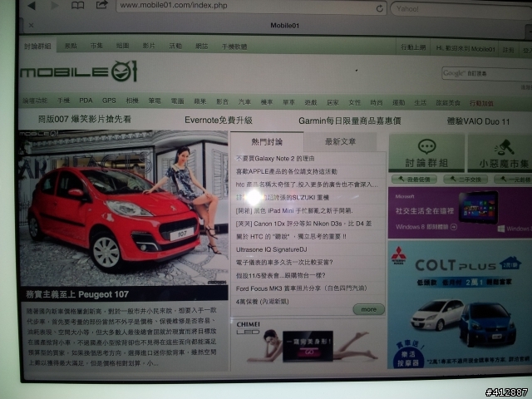Open the 遊戲 category menu
Image resolution: width=532 pixels, height=399 pixels.
[x=310, y=102]
